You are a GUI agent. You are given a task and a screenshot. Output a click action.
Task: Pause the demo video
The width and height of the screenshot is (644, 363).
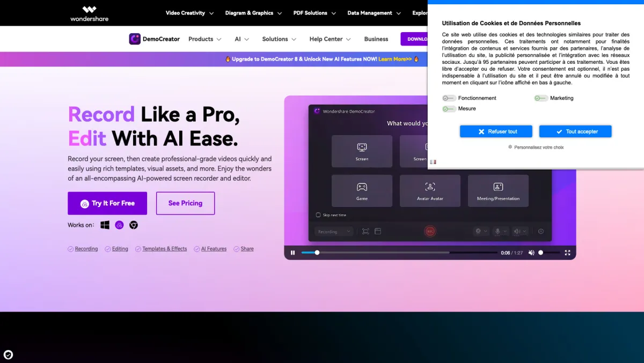click(292, 253)
